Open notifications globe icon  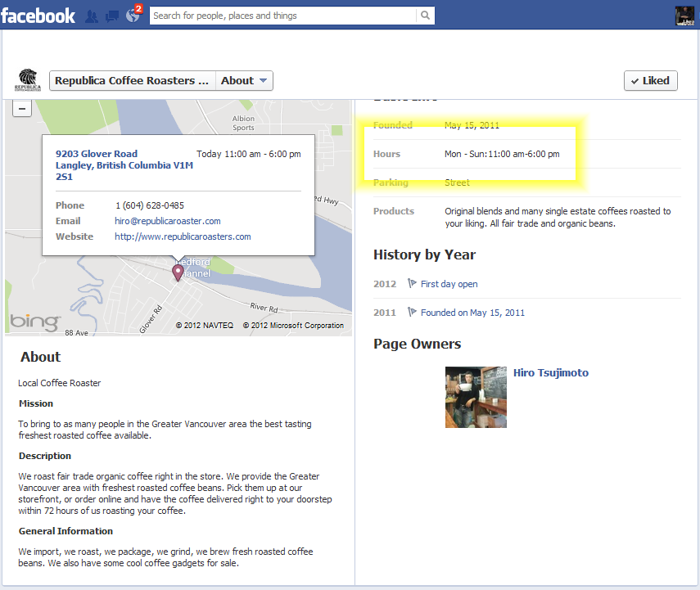click(133, 16)
